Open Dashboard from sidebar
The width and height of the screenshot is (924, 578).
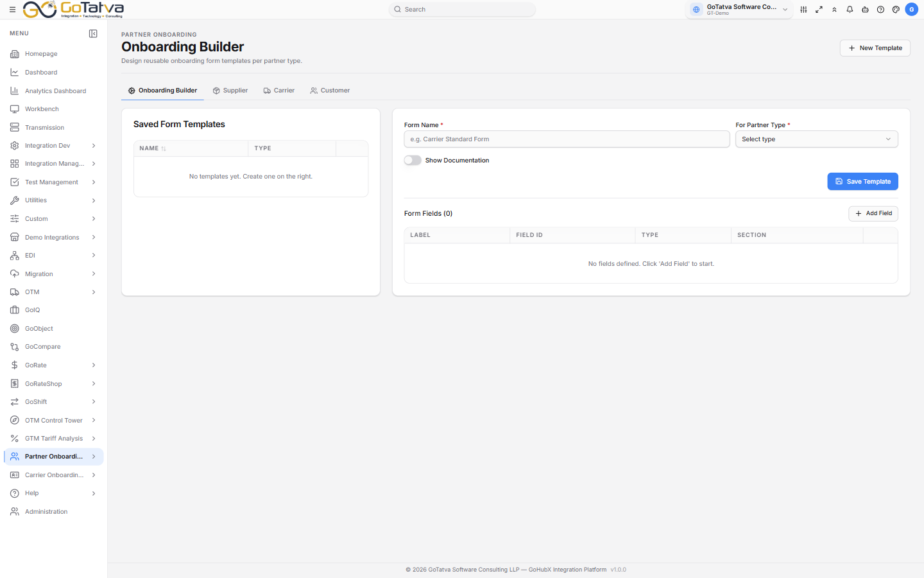click(x=53, y=73)
